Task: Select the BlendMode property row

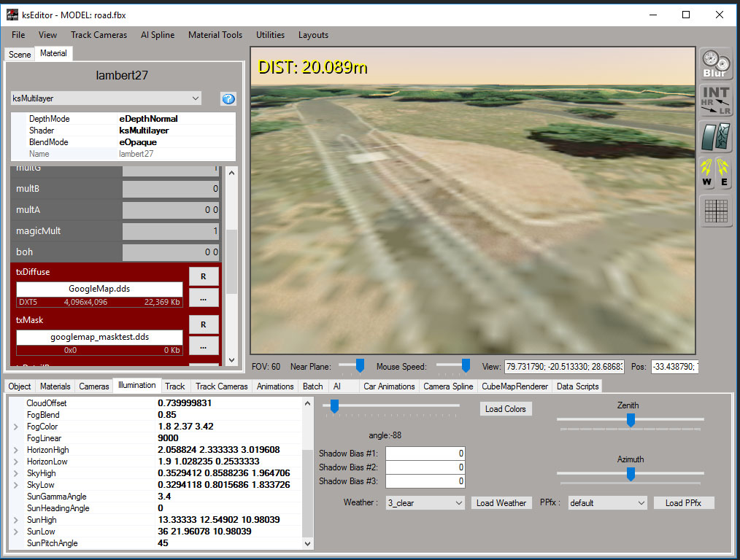Action: 123,142
